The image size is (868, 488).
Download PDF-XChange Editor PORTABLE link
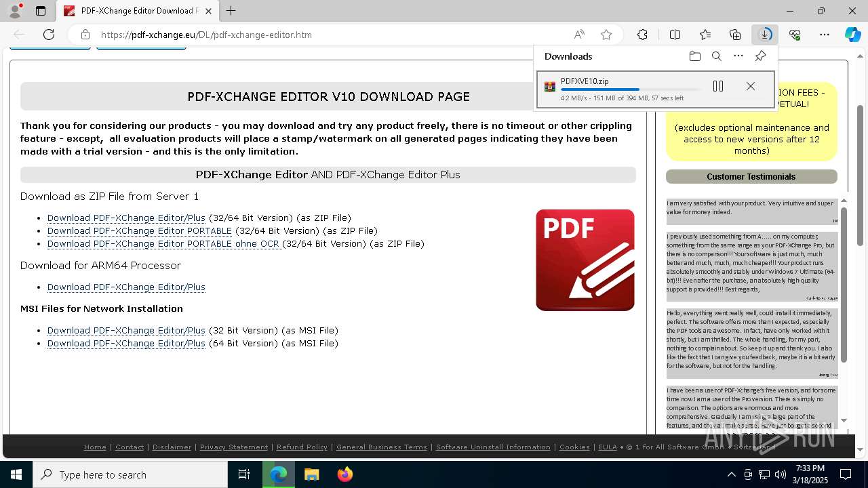point(140,230)
